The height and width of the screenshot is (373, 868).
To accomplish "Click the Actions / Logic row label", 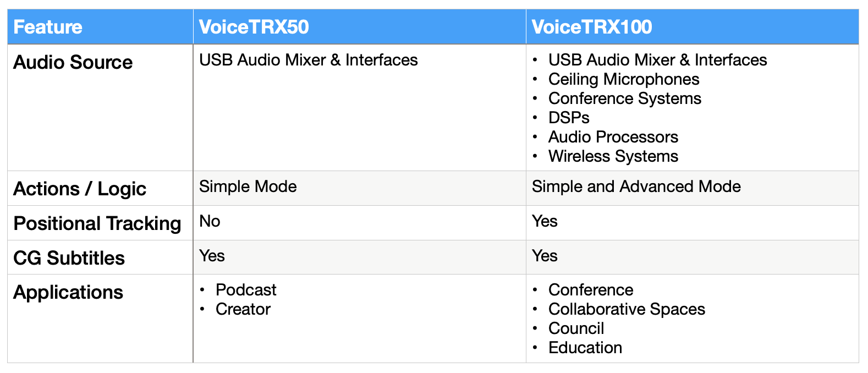I will [80, 189].
